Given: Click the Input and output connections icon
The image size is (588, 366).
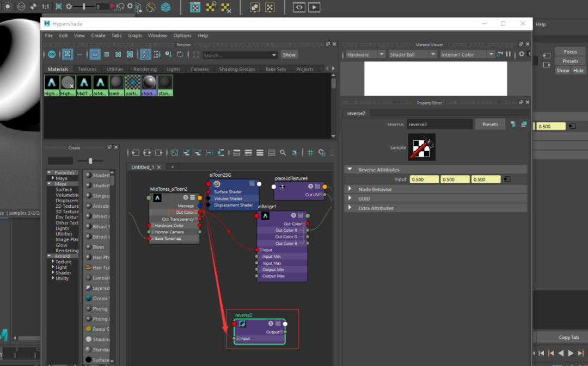Looking at the screenshot, I should 147,153.
